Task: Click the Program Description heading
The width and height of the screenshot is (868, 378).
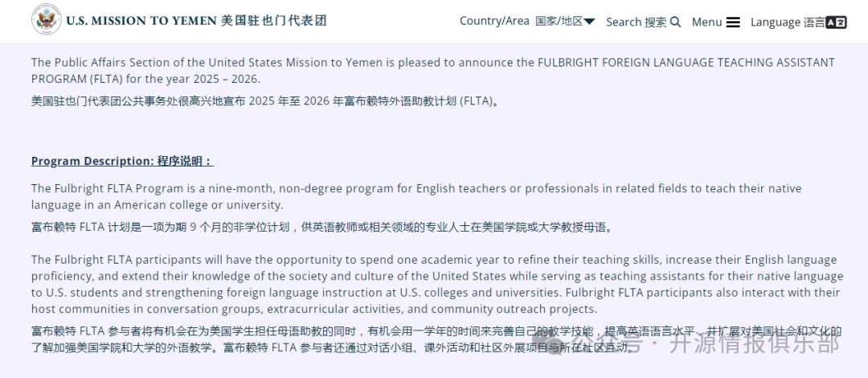Action: point(92,161)
